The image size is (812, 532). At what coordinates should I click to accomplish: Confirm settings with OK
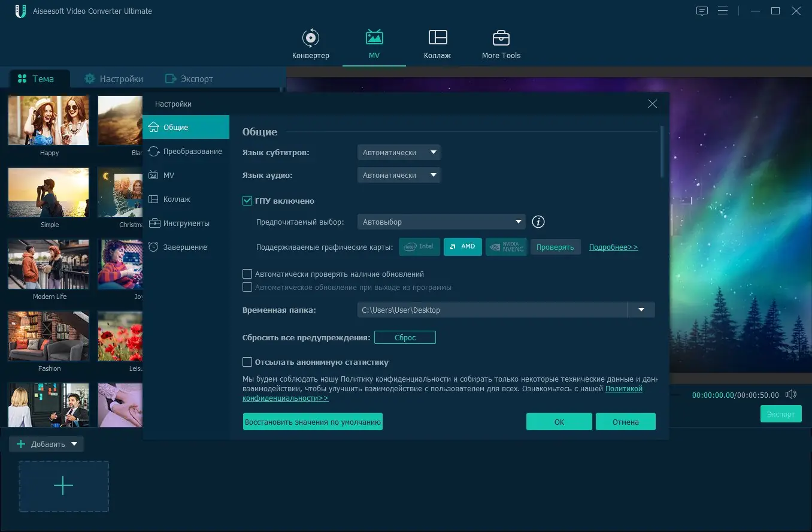point(559,422)
